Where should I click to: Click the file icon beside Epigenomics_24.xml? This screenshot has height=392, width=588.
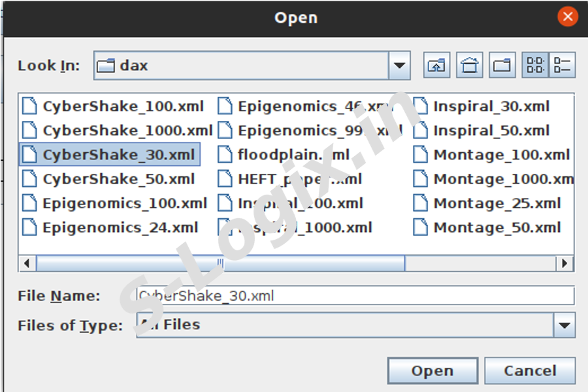point(29,227)
